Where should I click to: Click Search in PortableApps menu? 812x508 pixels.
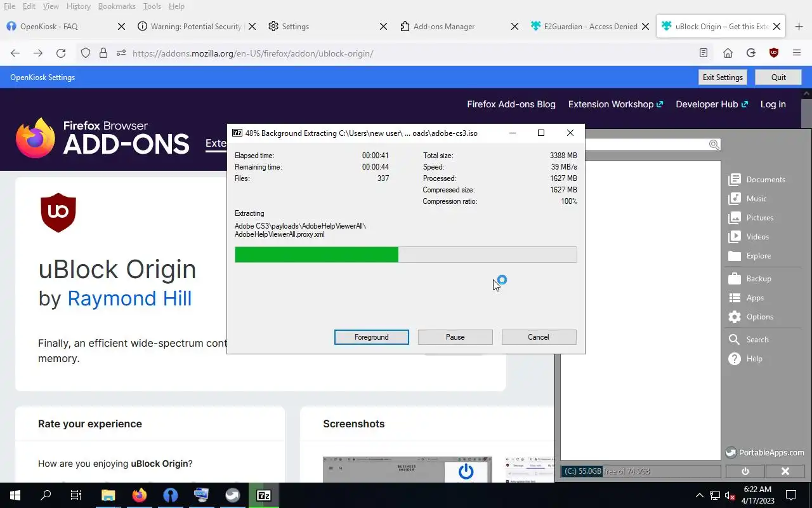pyautogui.click(x=749, y=340)
